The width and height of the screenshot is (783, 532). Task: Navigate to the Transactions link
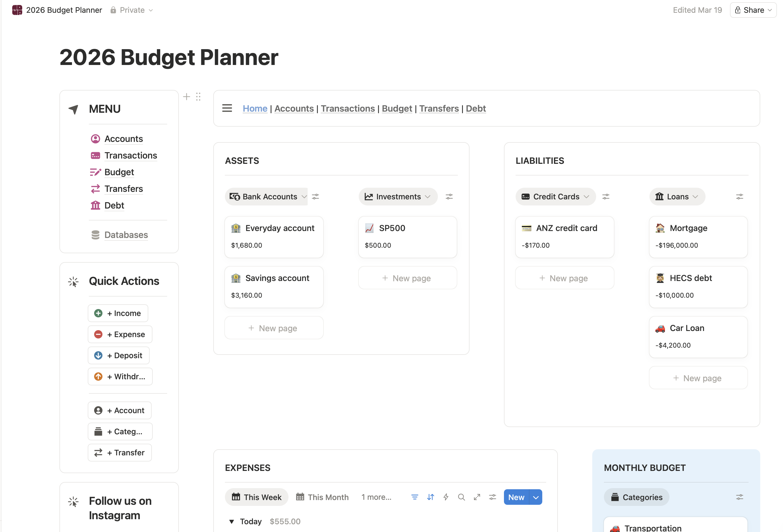348,108
